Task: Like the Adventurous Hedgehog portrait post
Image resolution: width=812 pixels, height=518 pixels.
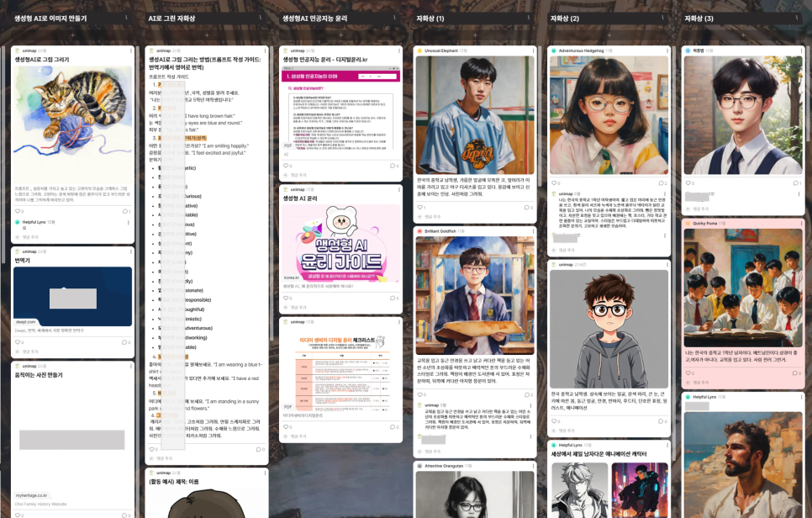Action: click(555, 183)
